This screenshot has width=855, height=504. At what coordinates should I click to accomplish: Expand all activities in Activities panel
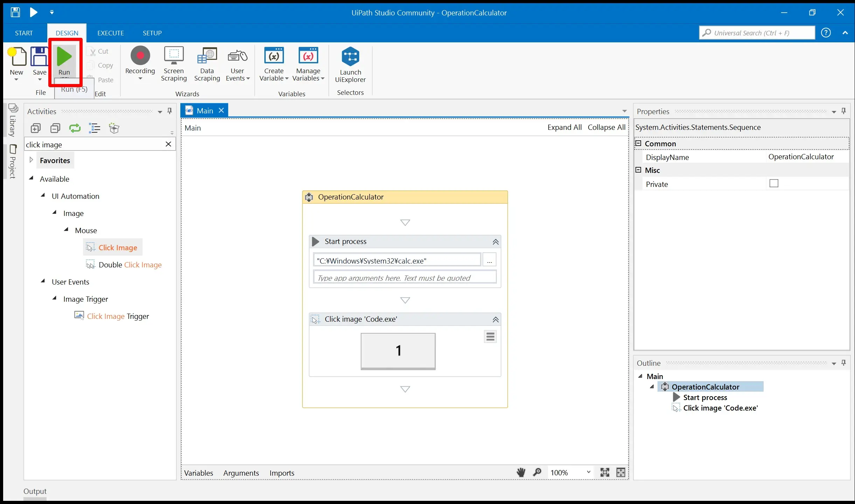35,128
